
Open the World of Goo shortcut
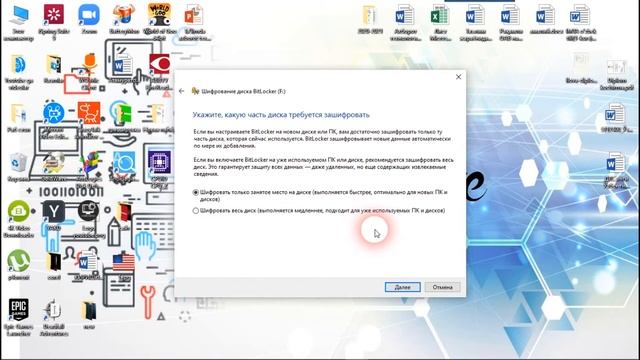[x=159, y=15]
